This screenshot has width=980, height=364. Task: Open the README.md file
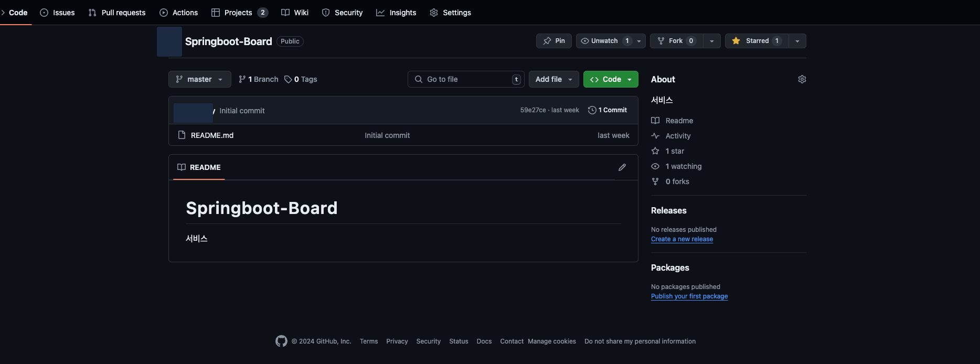[x=212, y=135]
